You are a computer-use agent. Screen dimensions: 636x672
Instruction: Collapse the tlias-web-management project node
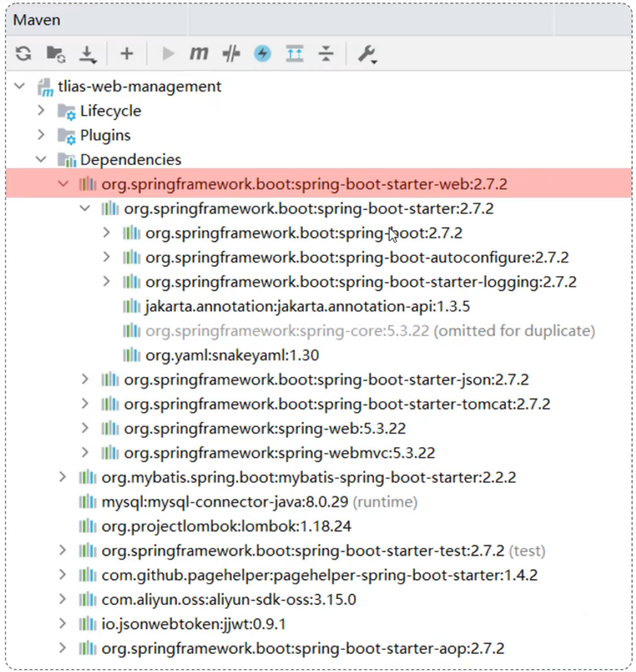tap(20, 86)
